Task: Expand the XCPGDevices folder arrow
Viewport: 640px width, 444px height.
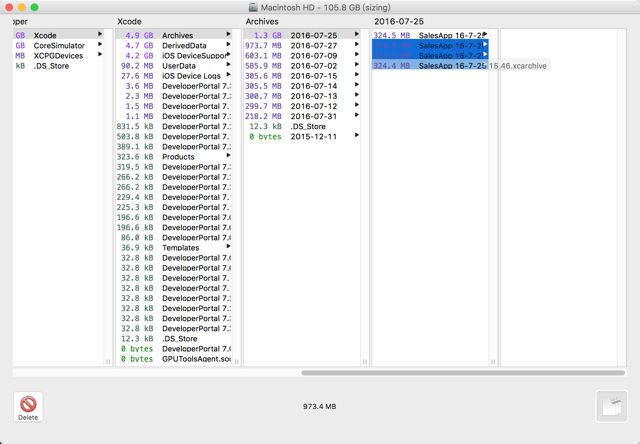Action: (x=100, y=55)
